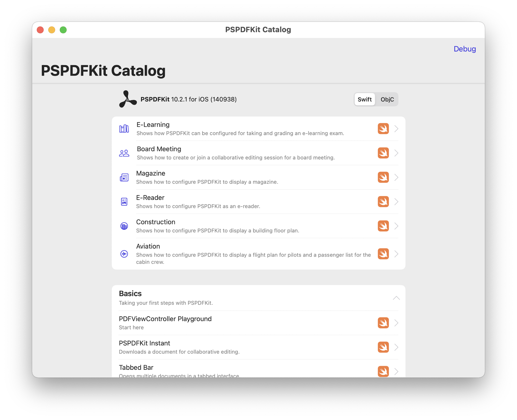Click the Construction floor plan description

(x=217, y=231)
